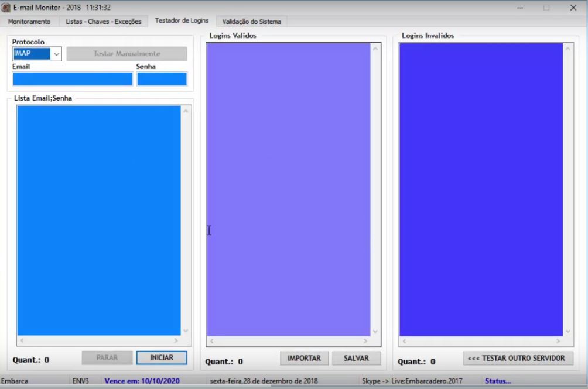Screen dimensions: 588x389
Task: Open the Protocolo IMAP dropdown
Action: pos(56,54)
